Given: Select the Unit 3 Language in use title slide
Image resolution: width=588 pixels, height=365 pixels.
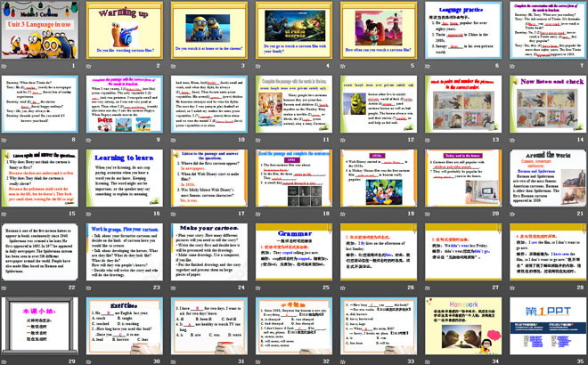Looking at the screenshot, I should (40, 30).
